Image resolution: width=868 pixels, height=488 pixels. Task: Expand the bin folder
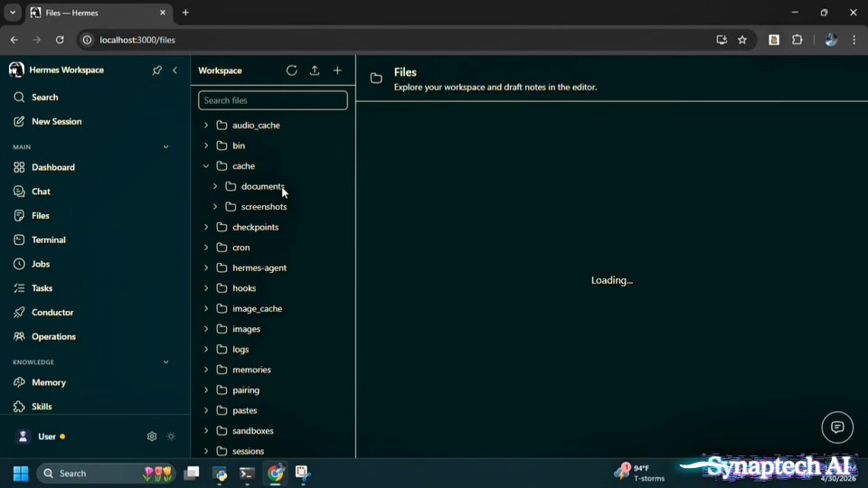pyautogui.click(x=206, y=145)
